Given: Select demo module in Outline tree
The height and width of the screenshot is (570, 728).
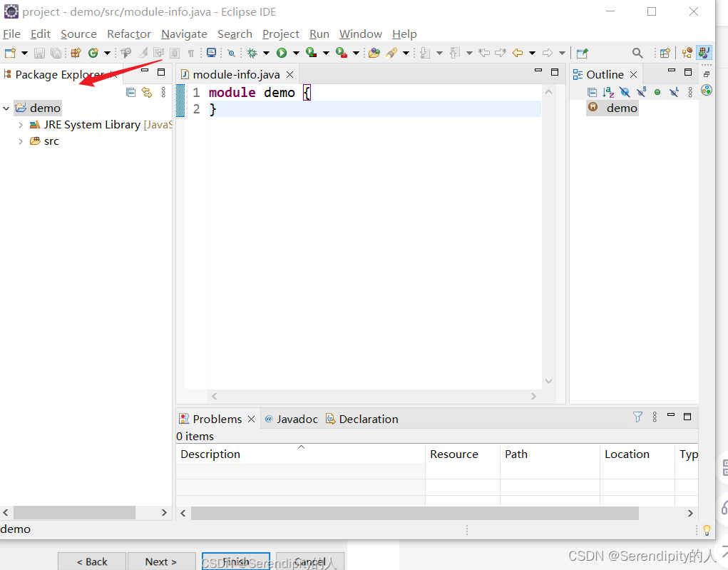Looking at the screenshot, I should pyautogui.click(x=613, y=108).
